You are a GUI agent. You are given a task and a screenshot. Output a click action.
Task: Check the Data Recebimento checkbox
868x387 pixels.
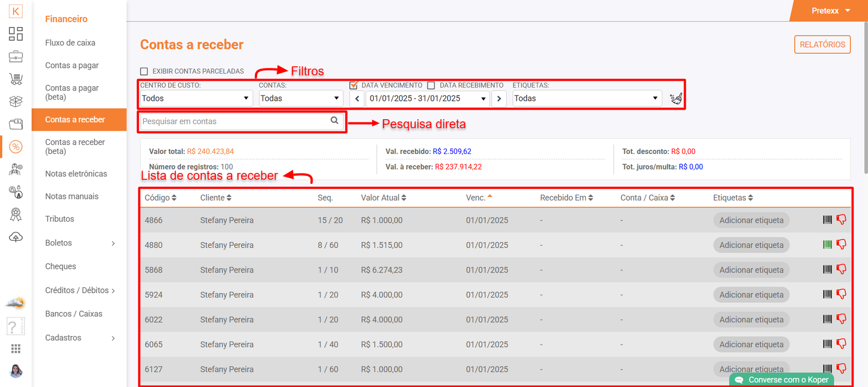click(x=431, y=85)
